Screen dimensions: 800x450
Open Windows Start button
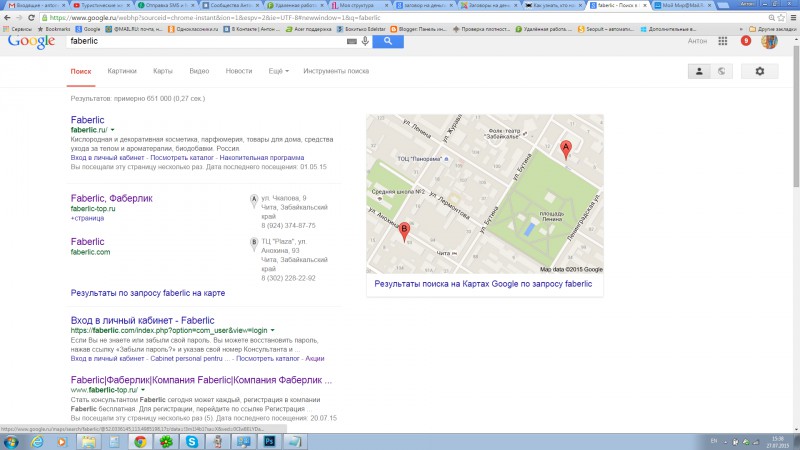(x=11, y=441)
